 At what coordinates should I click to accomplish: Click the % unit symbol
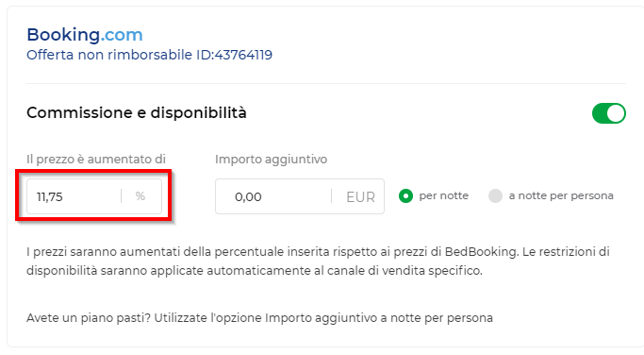click(x=140, y=196)
